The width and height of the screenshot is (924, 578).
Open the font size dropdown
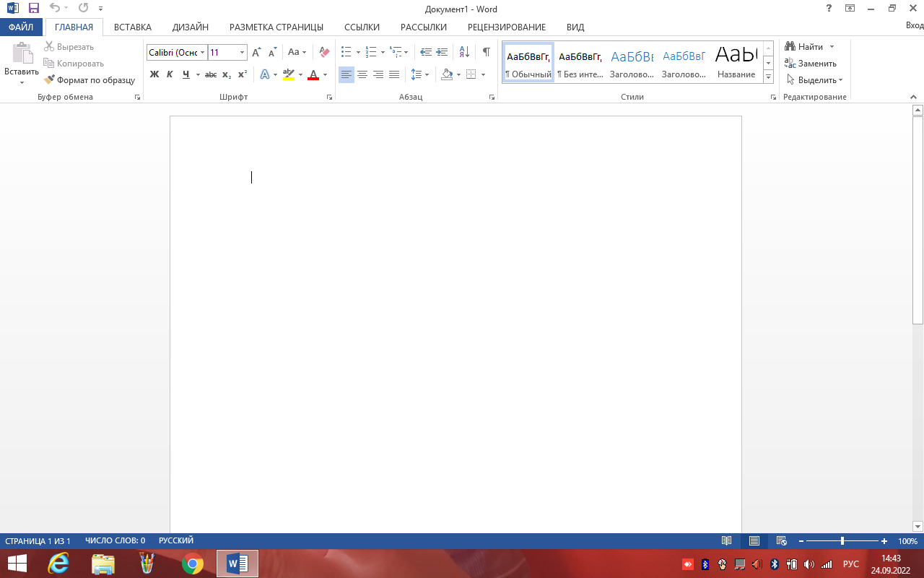[x=242, y=53]
